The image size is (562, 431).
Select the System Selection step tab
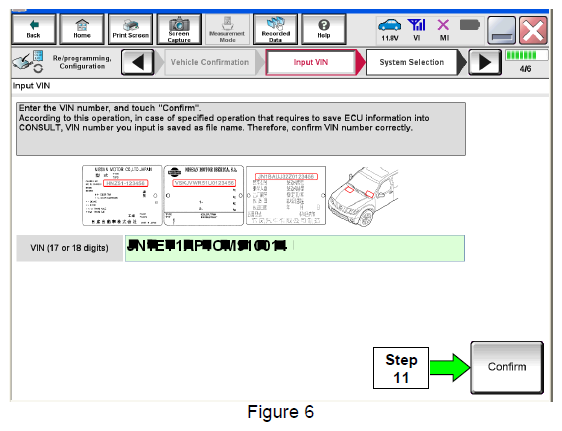412,62
